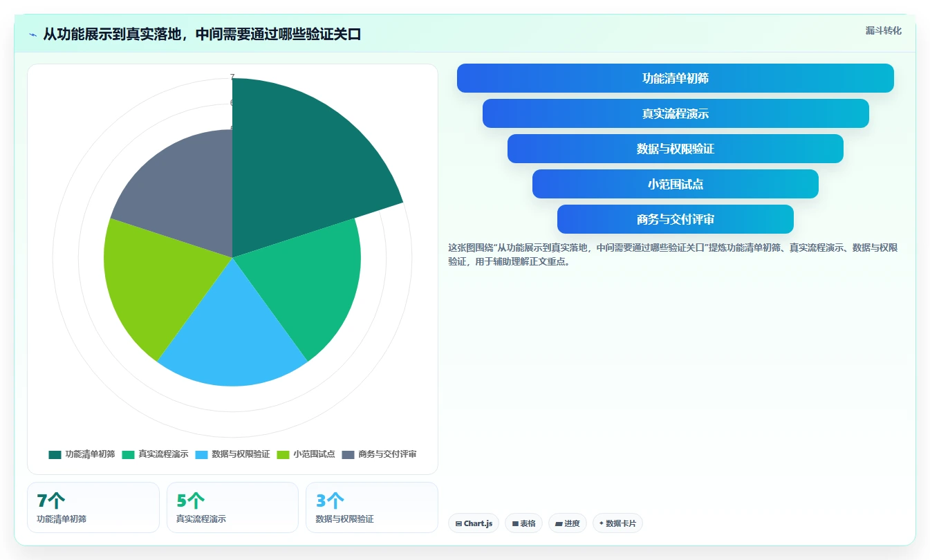Select the 真实流程演示 funnel bar
Image resolution: width=930 pixels, height=560 pixels.
pos(676,113)
